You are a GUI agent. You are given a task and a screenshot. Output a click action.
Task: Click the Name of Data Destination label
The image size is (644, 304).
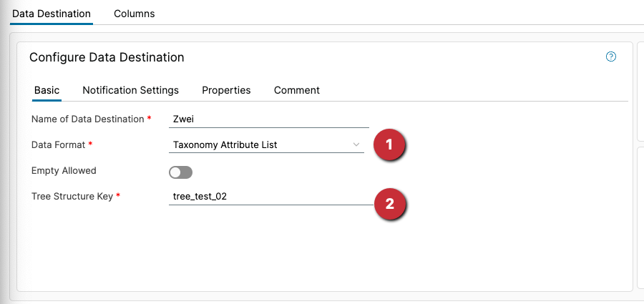coord(87,119)
